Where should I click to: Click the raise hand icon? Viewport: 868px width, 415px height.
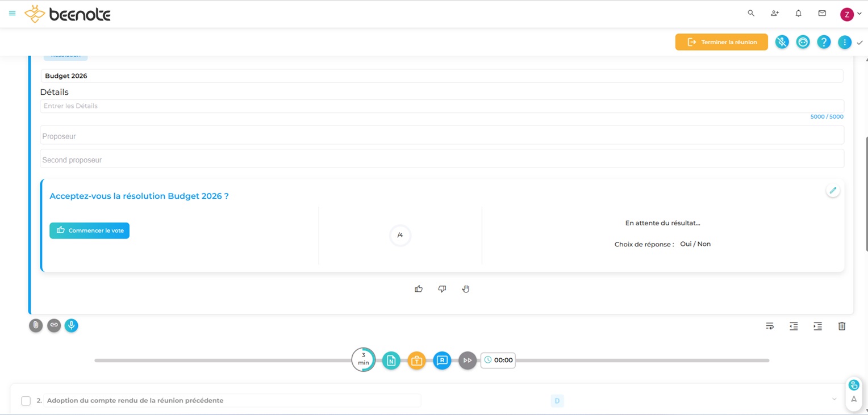tap(466, 289)
